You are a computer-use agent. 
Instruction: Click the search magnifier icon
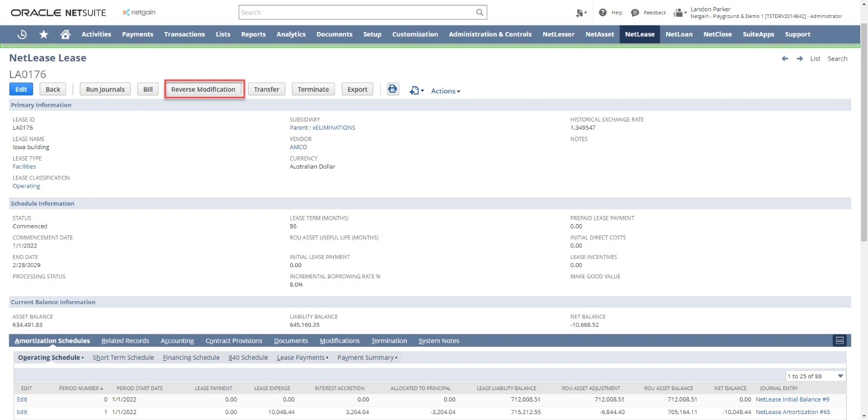480,12
